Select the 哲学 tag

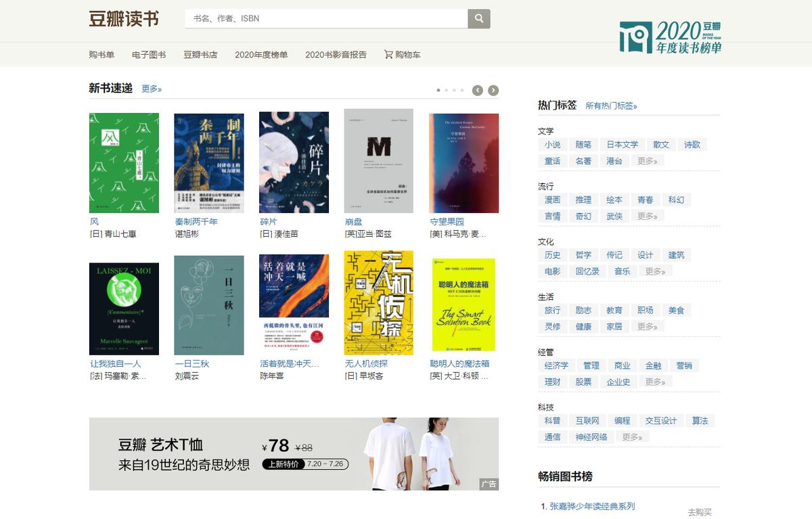coord(583,255)
